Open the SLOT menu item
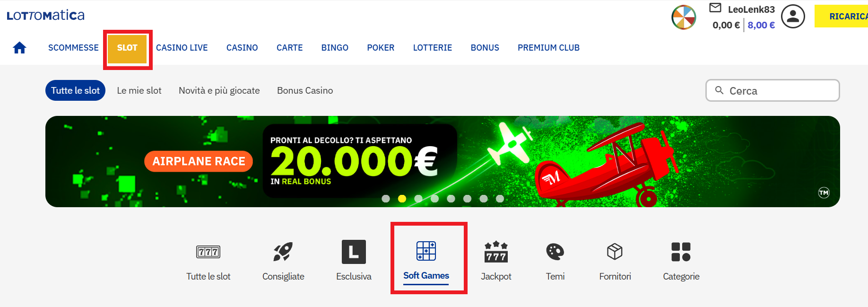Viewport: 868px width, 307px height. [x=127, y=48]
